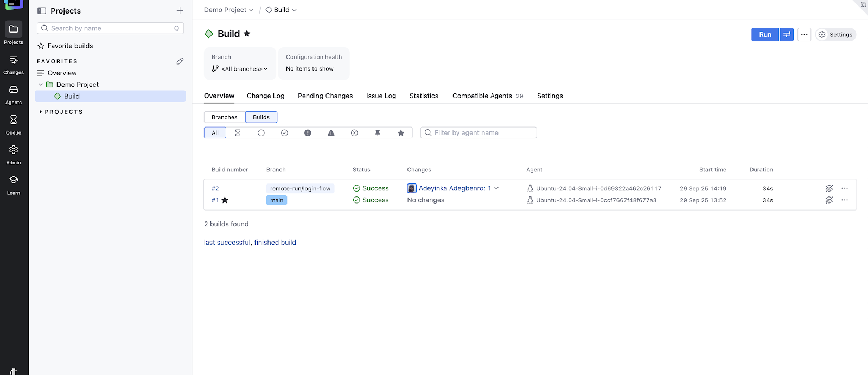Switch to the Change Log tab
The image size is (868, 375).
tap(265, 96)
